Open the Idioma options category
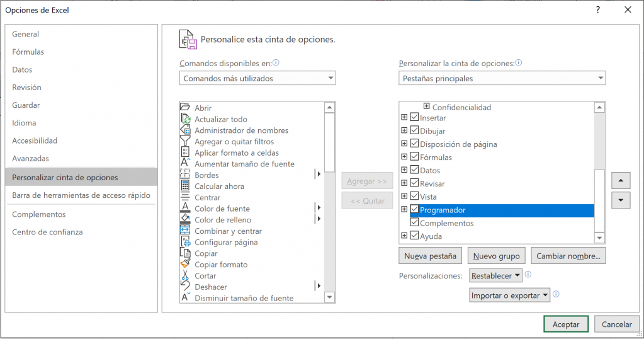This screenshot has height=339, width=644. [x=81, y=123]
